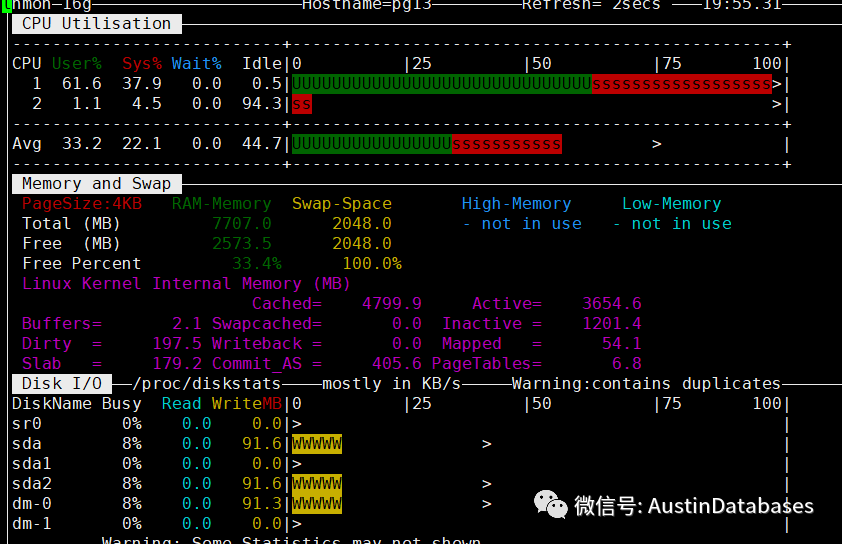Viewport: 842px width, 544px height.
Task: Click the PageTables value 6.8
Action: tap(627, 364)
